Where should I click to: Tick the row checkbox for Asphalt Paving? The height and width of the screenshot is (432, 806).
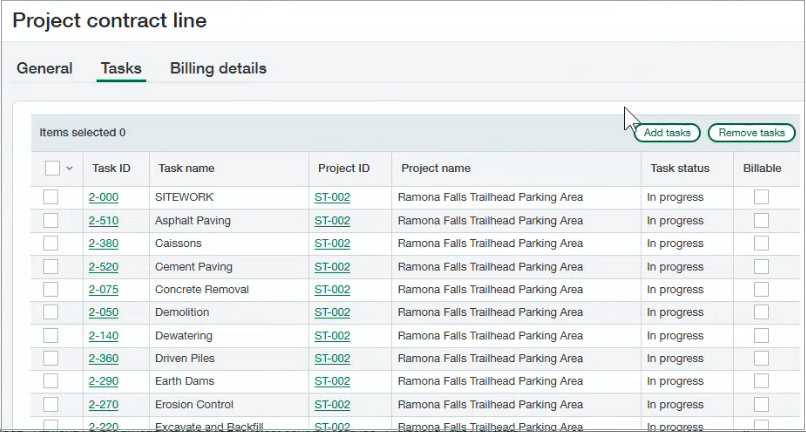[x=51, y=220]
